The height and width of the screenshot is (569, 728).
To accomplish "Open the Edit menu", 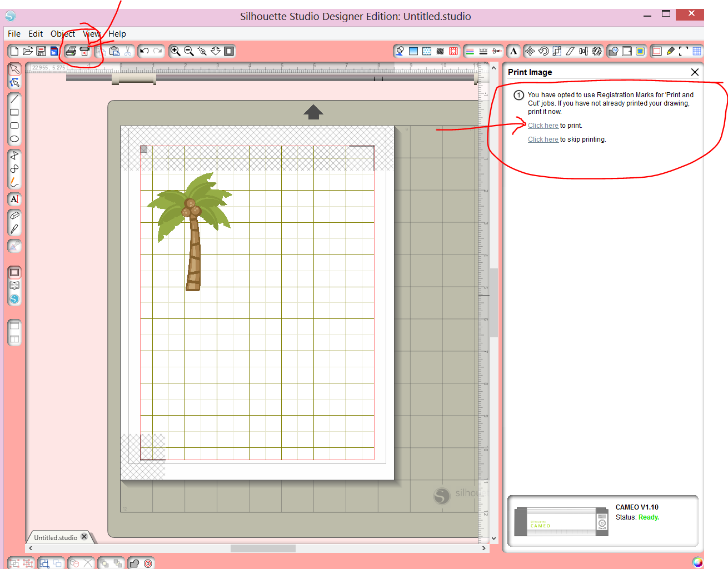I will coord(36,34).
